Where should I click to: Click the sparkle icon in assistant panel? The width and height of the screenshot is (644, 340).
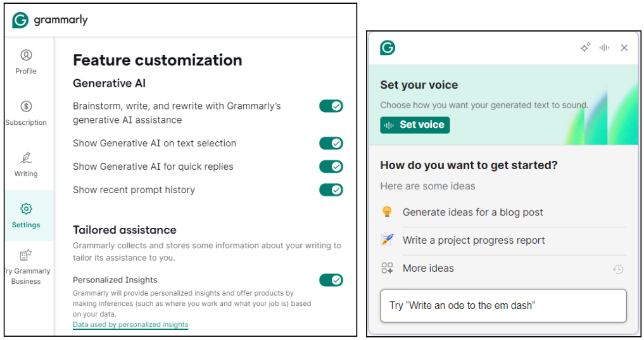coord(586,47)
